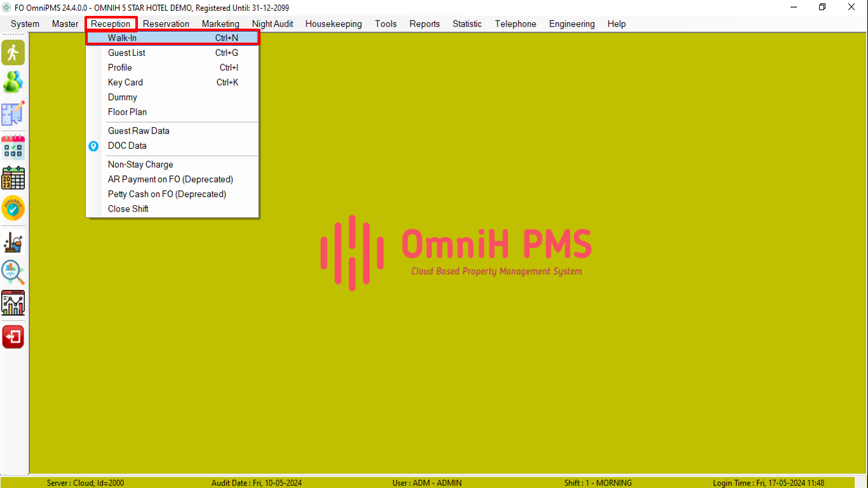Viewport: 868px width, 488px height.
Task: Open the Reports menu
Action: (424, 24)
